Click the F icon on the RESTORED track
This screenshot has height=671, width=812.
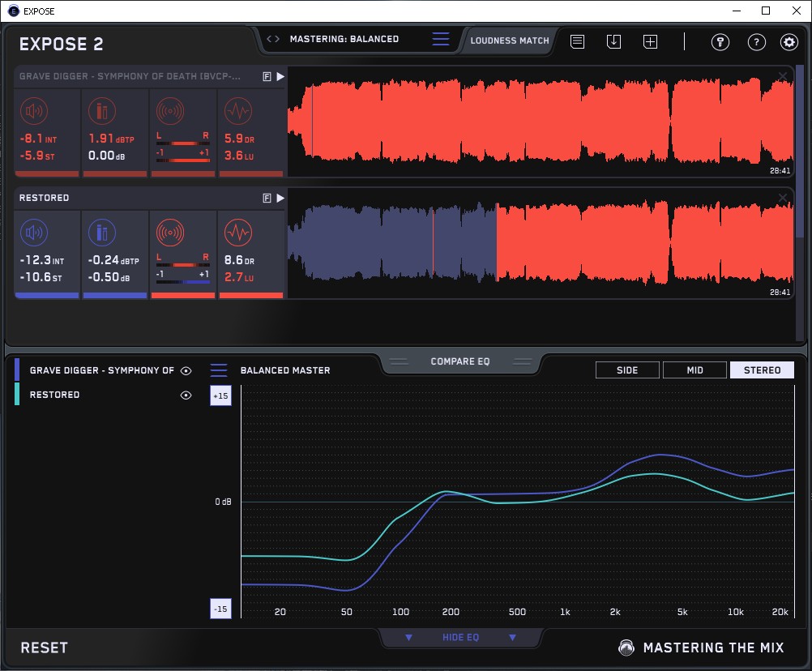coord(267,199)
